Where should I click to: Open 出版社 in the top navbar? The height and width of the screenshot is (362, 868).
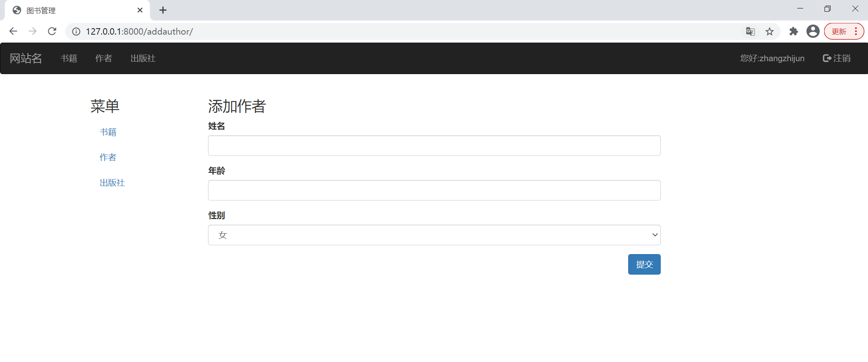pos(143,58)
